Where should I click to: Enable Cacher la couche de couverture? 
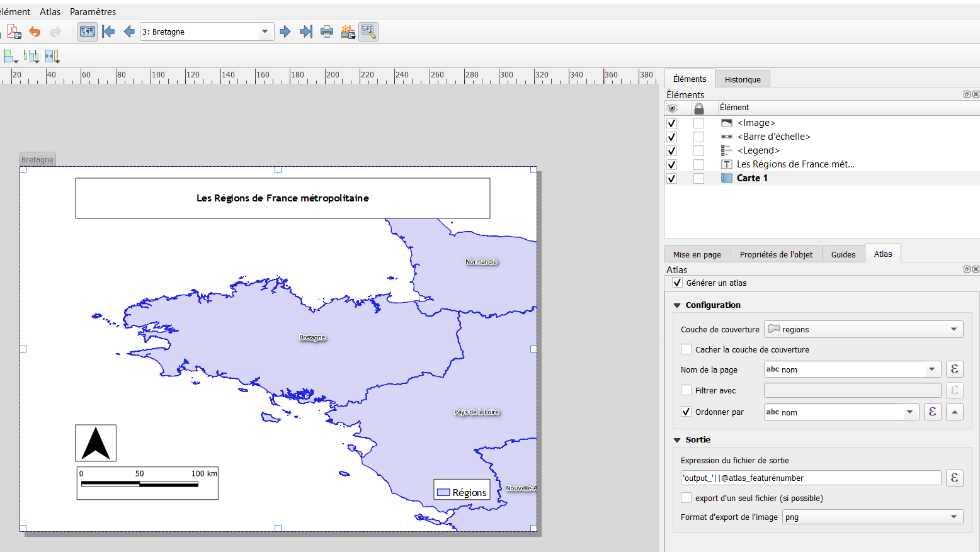[687, 349]
